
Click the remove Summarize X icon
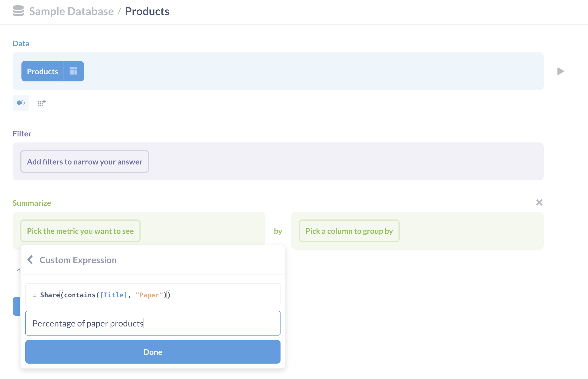coord(539,202)
